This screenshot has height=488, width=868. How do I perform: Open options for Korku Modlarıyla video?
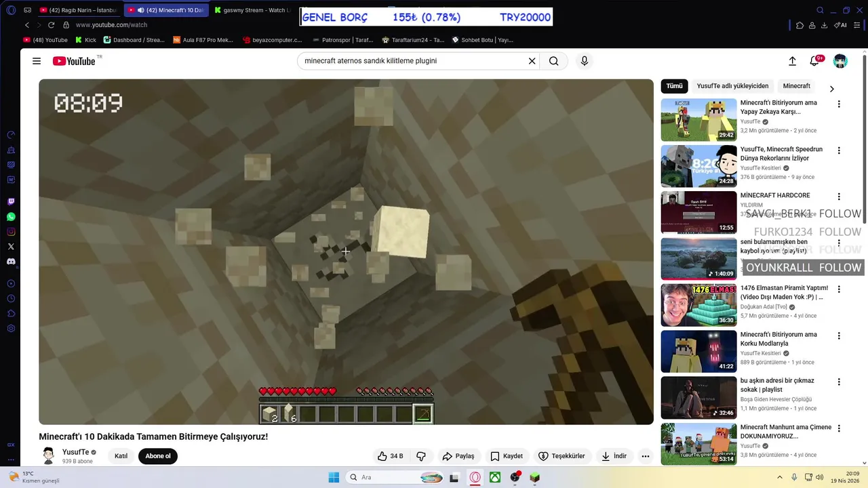(x=839, y=335)
